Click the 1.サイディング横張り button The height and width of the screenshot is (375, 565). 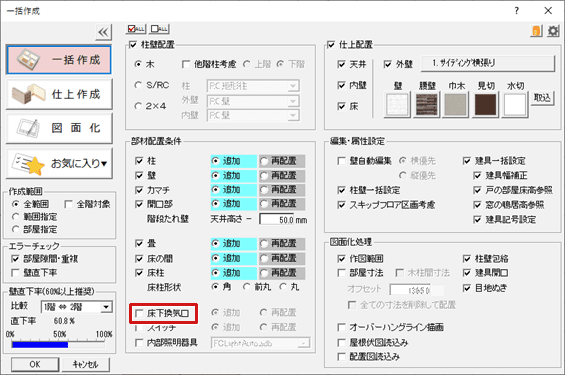click(x=488, y=63)
